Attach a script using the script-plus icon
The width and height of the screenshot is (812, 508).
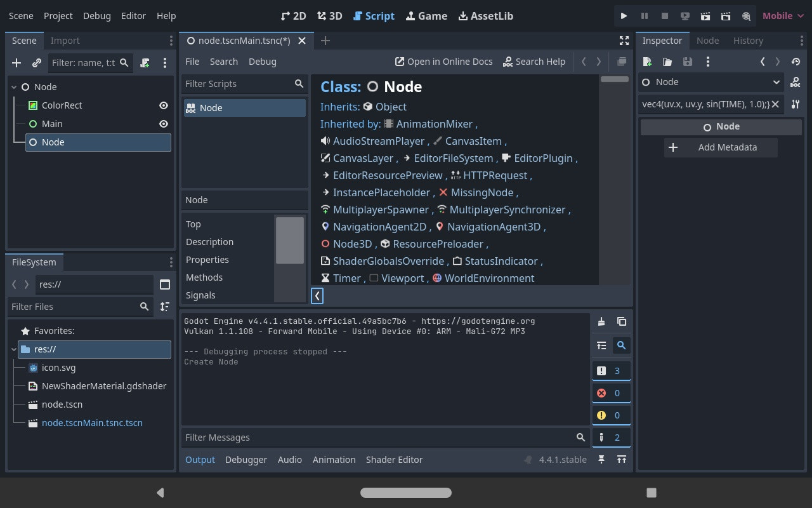coord(145,63)
